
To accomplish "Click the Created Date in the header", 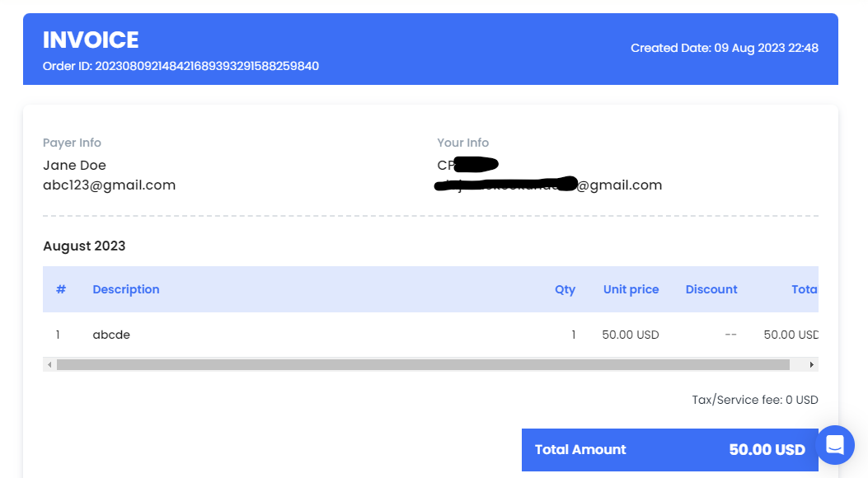I will coord(724,48).
